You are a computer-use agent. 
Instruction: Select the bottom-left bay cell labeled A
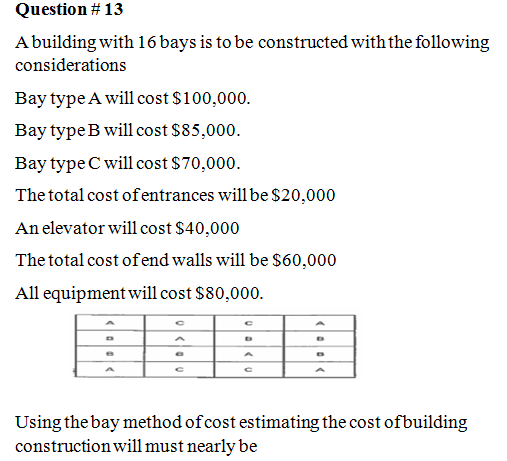pos(110,369)
